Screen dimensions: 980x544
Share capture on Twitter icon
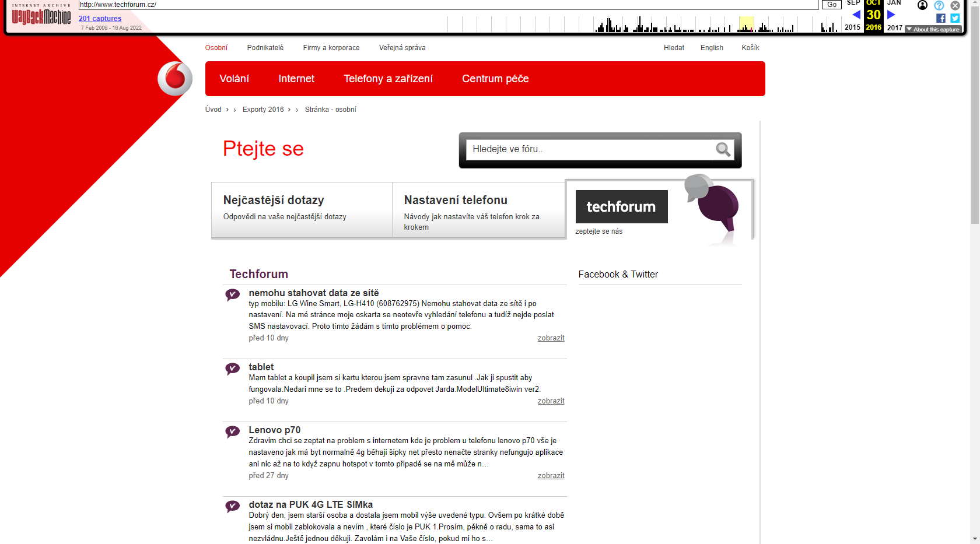coord(955,18)
